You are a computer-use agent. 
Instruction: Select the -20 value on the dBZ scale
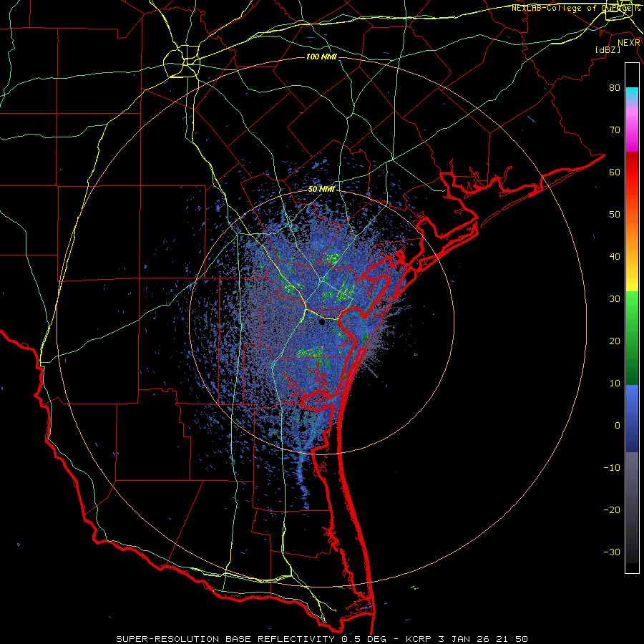pyautogui.click(x=612, y=509)
